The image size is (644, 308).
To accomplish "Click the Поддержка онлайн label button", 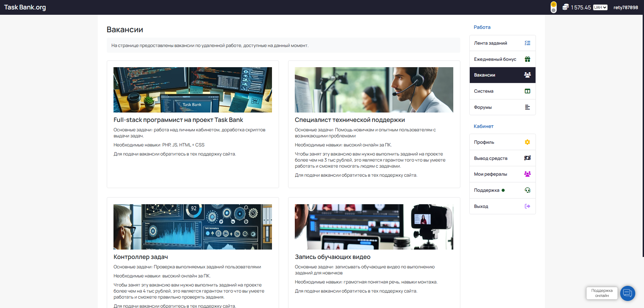I will pos(602,293).
